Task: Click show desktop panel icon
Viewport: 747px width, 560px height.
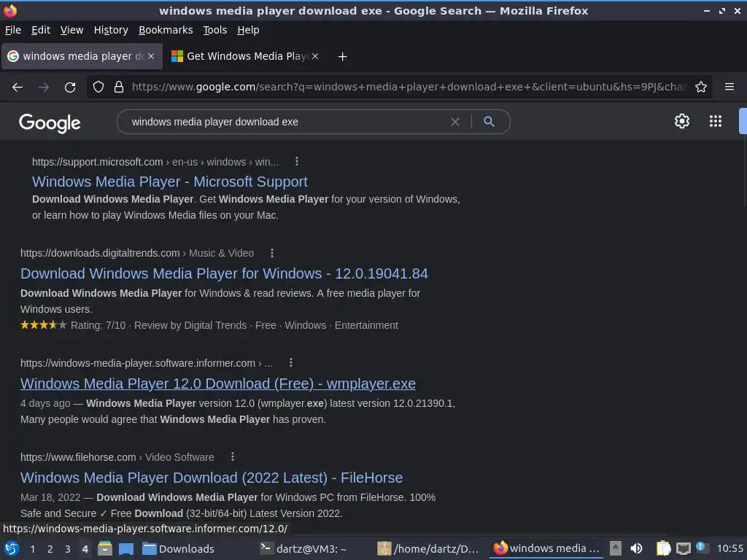Action: coord(126,548)
